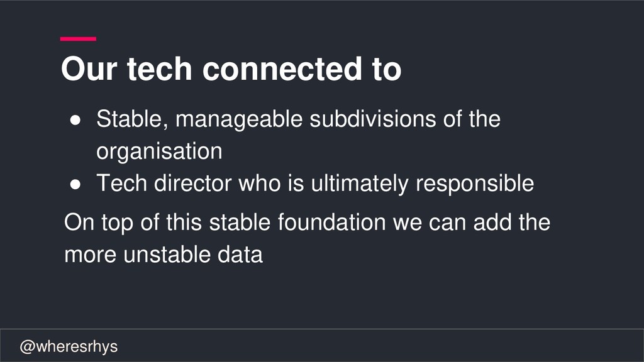
Task: Click the word 'Tech' starting the second bullet
Action: click(x=122, y=183)
